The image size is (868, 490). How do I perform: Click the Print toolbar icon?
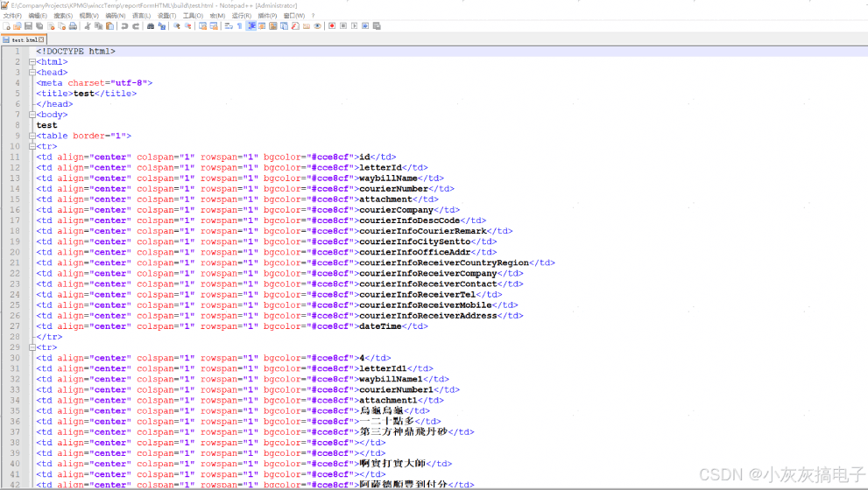pos(73,26)
